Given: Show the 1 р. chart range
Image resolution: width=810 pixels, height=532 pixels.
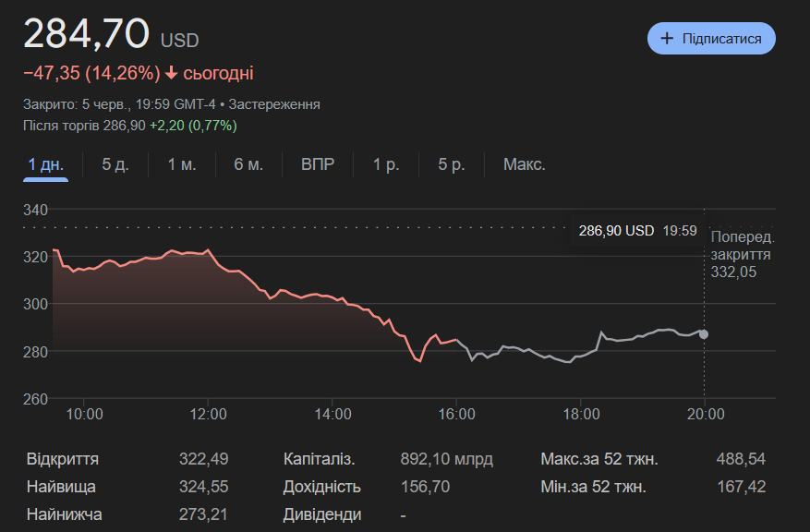Looking at the screenshot, I should click(x=386, y=164).
